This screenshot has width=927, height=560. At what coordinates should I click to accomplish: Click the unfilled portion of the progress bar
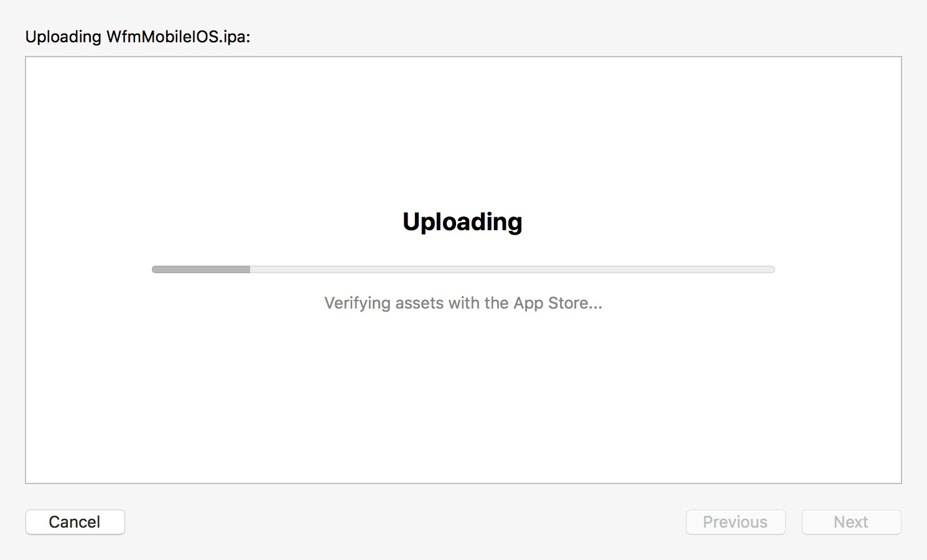pos(511,269)
